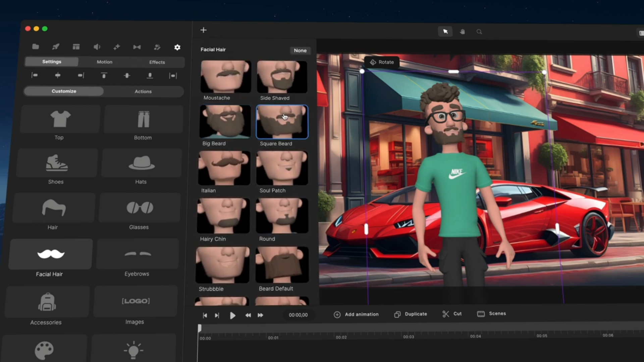This screenshot has width=644, height=362.
Task: Open the color palette category
Action: 44,349
